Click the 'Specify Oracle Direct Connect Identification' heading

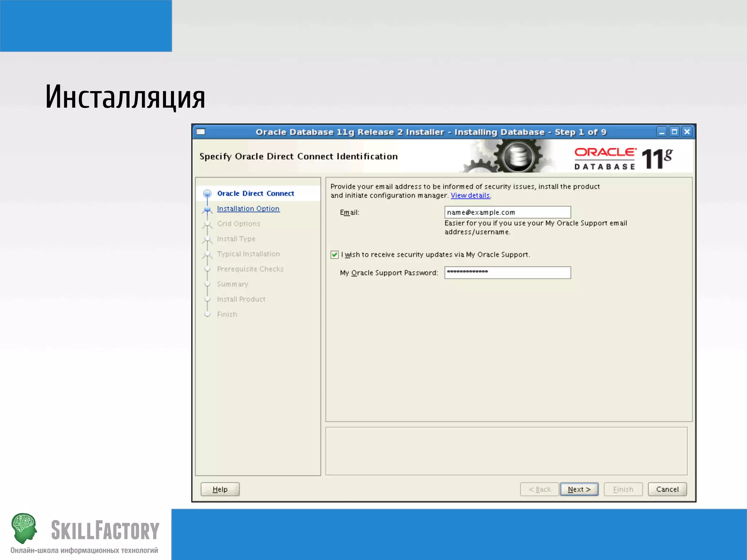(x=298, y=156)
